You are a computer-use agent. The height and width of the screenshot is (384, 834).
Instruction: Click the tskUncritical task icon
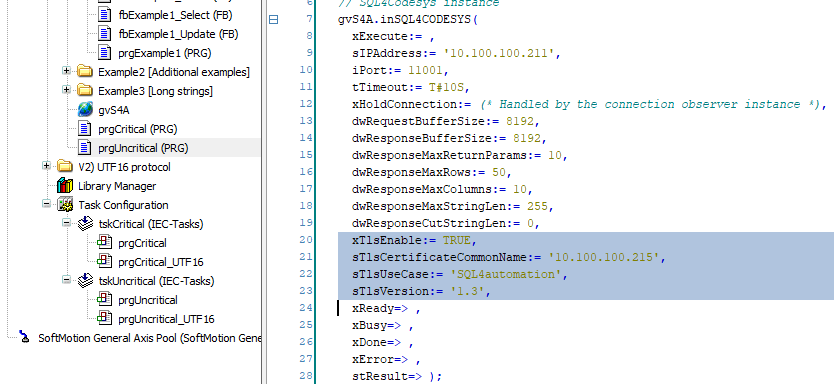(85, 281)
